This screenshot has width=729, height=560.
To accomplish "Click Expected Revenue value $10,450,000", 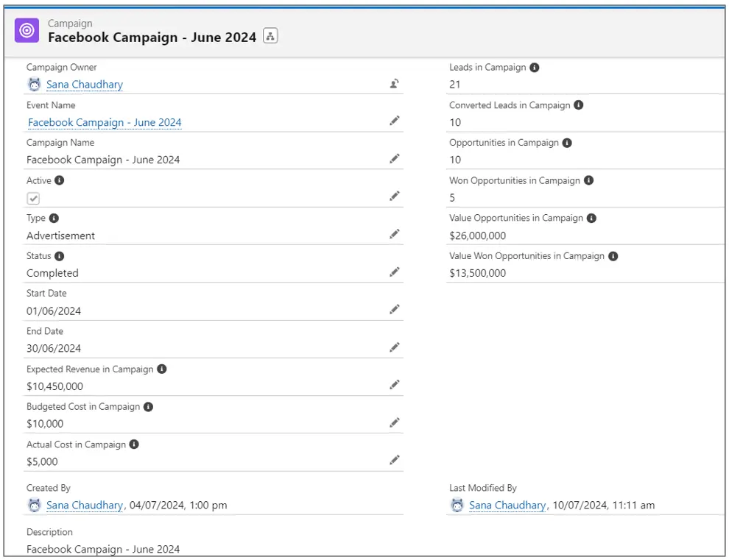I will (x=55, y=386).
